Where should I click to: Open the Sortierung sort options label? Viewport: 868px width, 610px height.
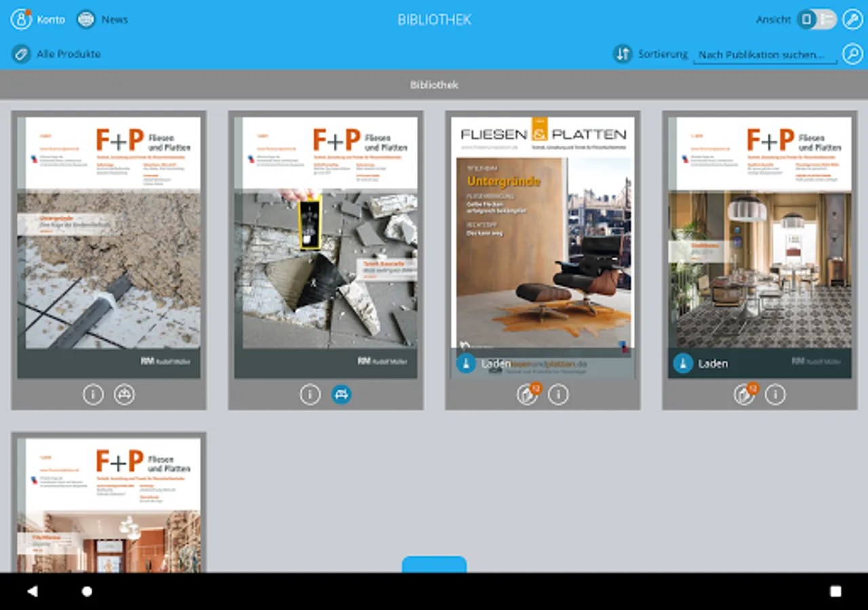pos(663,54)
